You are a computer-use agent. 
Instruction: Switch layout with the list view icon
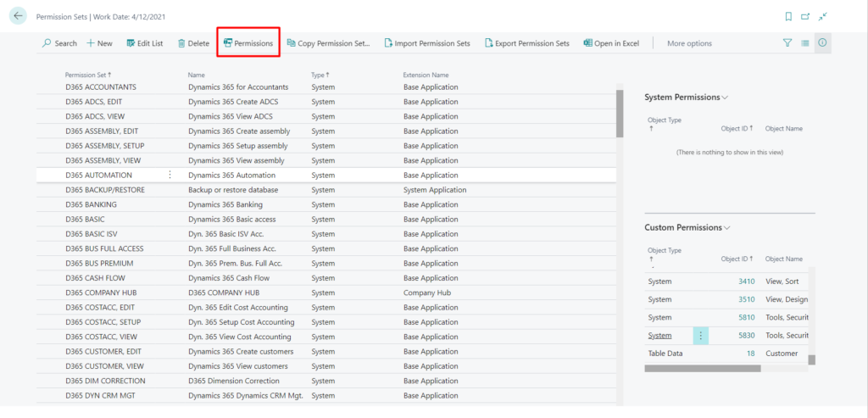(805, 42)
